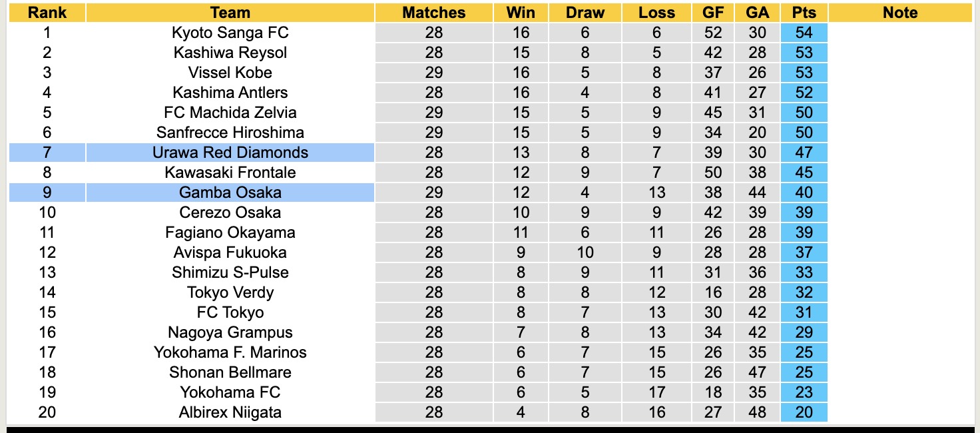Open Kawasaki Frontale team entry
The width and height of the screenshot is (980, 433).
230,173
